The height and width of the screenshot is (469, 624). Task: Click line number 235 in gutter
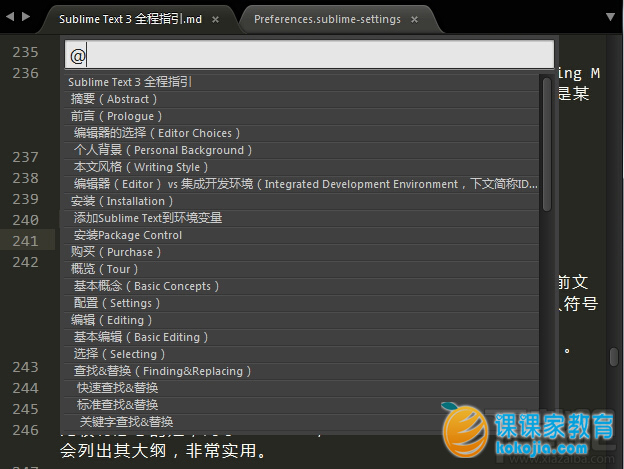pyautogui.click(x=25, y=52)
